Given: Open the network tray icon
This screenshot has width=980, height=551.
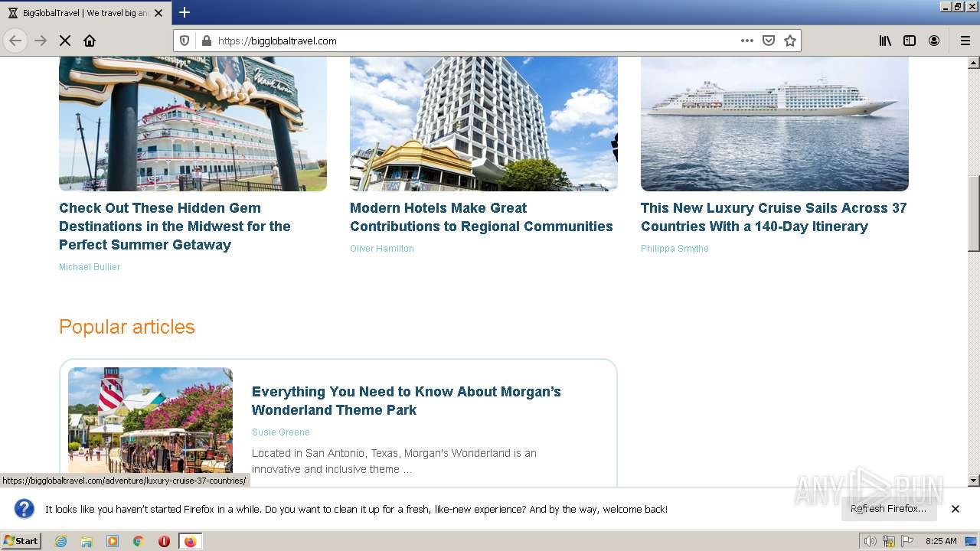Looking at the screenshot, I should tap(889, 541).
